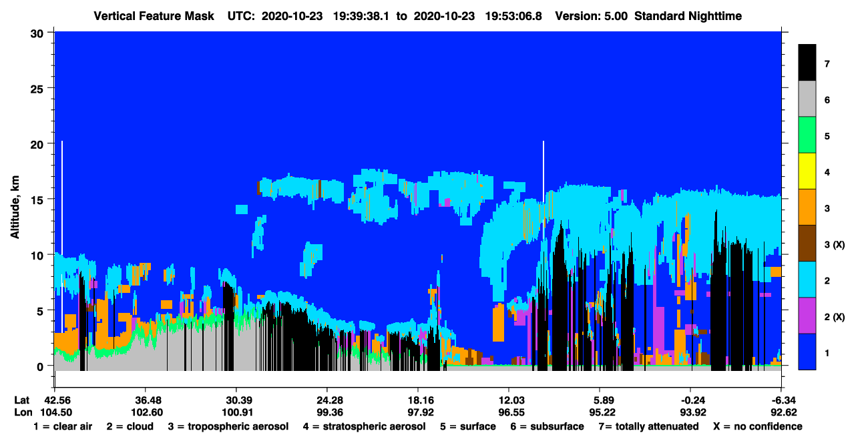Click the legend text '1 = clear air'
The image size is (868, 445).
tap(63, 426)
